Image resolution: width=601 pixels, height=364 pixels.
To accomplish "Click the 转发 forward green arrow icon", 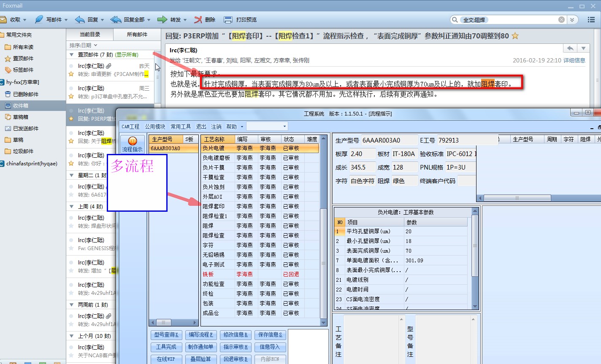I will [x=162, y=19].
